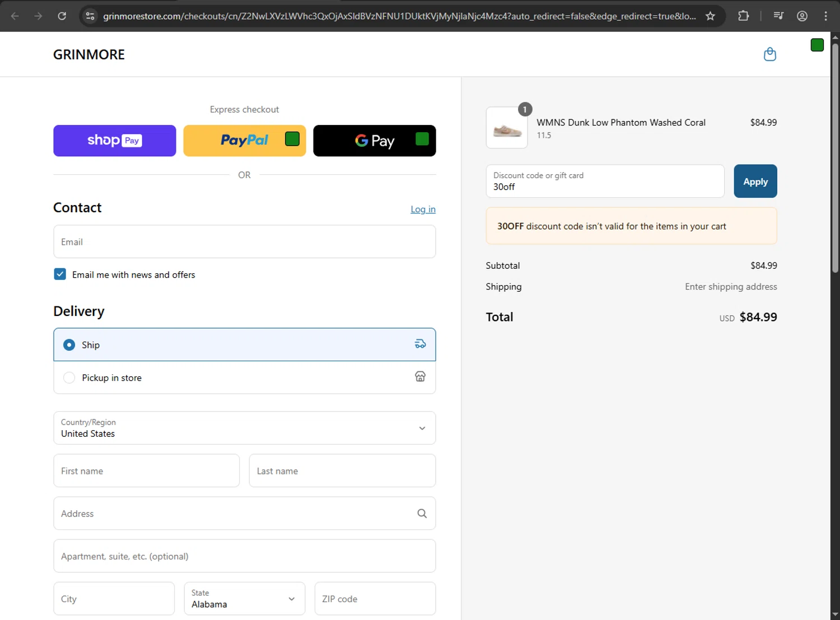Click the discount code or gift card field
Screen dimensions: 840x620
[x=605, y=181]
